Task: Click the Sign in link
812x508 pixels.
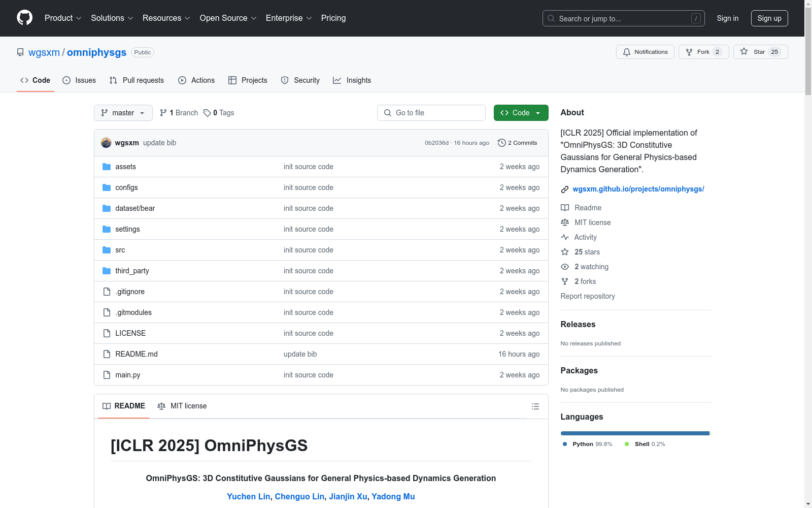Action: 728,18
